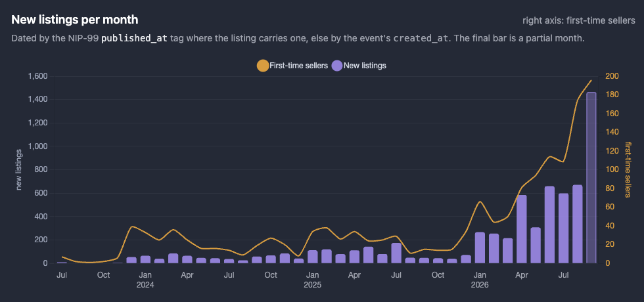
Task: Click the '140' right axis label
Action: [612, 132]
